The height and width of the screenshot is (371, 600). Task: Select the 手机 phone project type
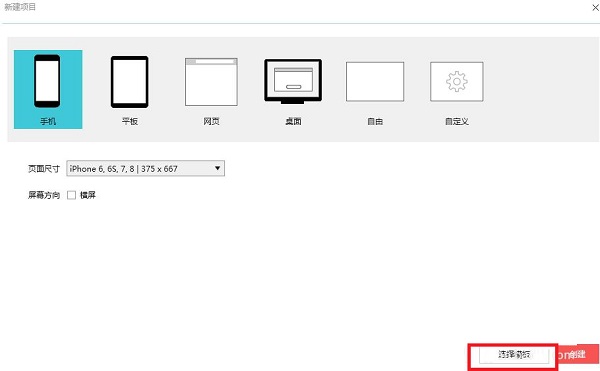click(x=48, y=89)
